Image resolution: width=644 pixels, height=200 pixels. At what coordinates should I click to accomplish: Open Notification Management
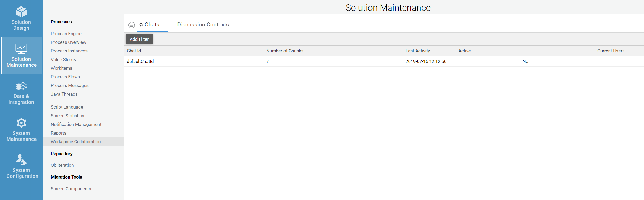point(76,124)
